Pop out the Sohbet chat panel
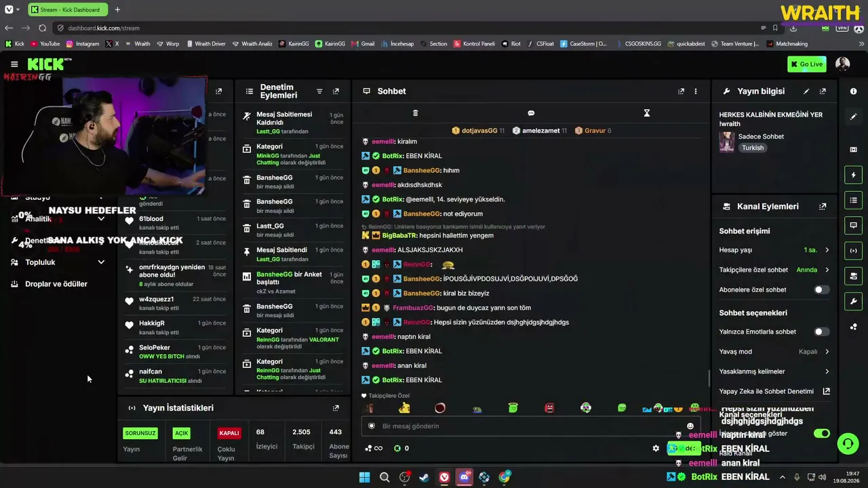The width and height of the screenshot is (868, 488). pyautogui.click(x=681, y=91)
